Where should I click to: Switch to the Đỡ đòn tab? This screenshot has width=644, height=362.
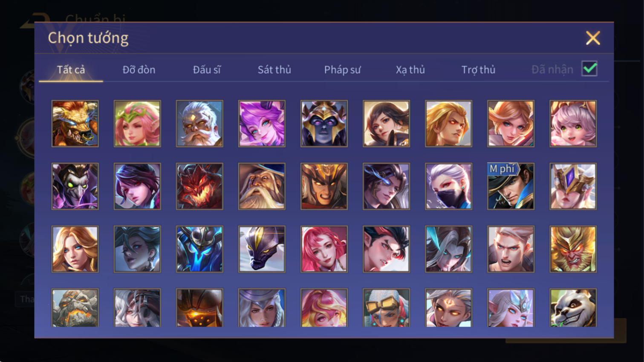[x=139, y=70]
